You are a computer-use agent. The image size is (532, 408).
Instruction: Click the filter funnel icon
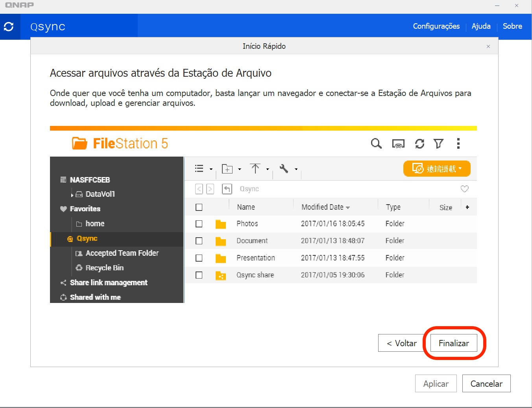[x=438, y=144]
